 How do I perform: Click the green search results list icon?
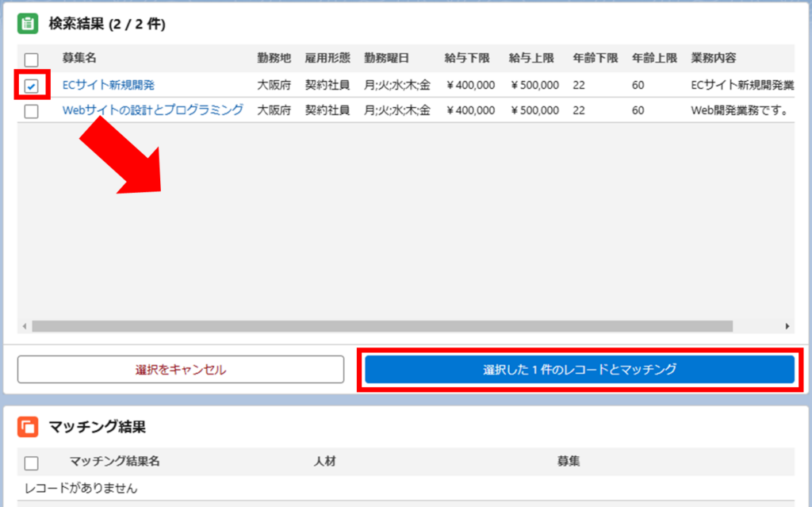pos(28,24)
